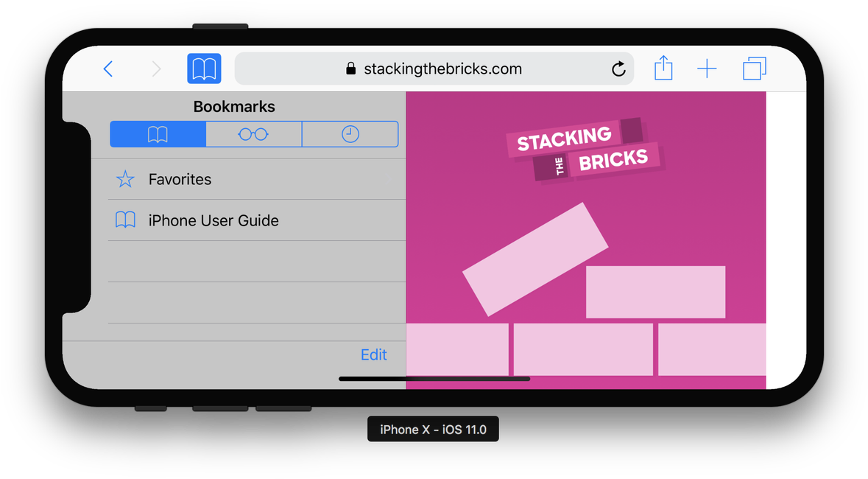Open the Favorites folder

(x=180, y=179)
